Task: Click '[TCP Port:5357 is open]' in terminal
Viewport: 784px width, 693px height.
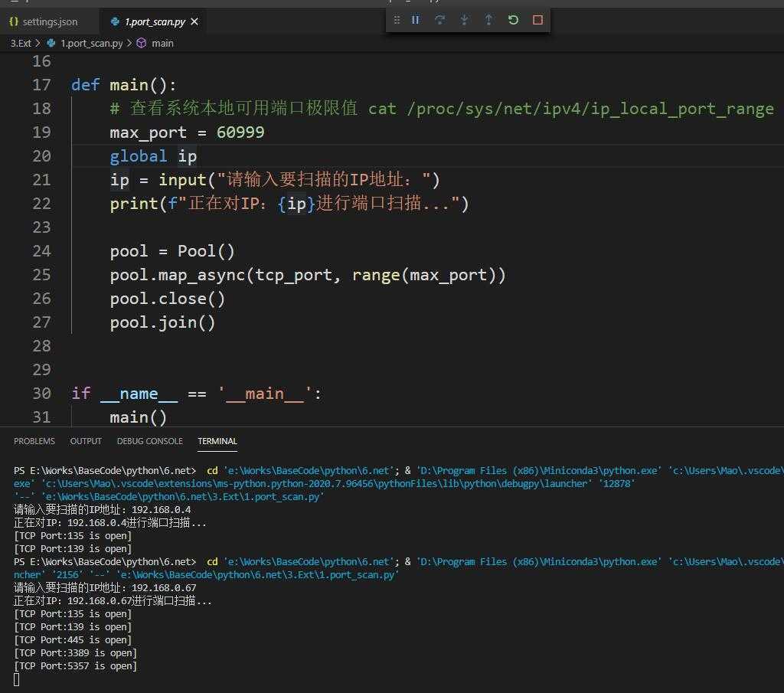Action: (x=76, y=665)
